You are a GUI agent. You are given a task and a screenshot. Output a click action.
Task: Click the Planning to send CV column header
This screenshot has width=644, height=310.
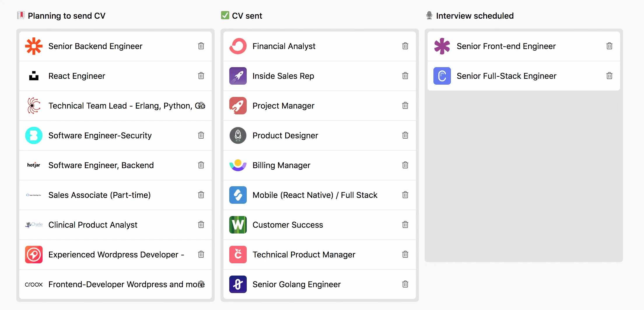pos(66,16)
